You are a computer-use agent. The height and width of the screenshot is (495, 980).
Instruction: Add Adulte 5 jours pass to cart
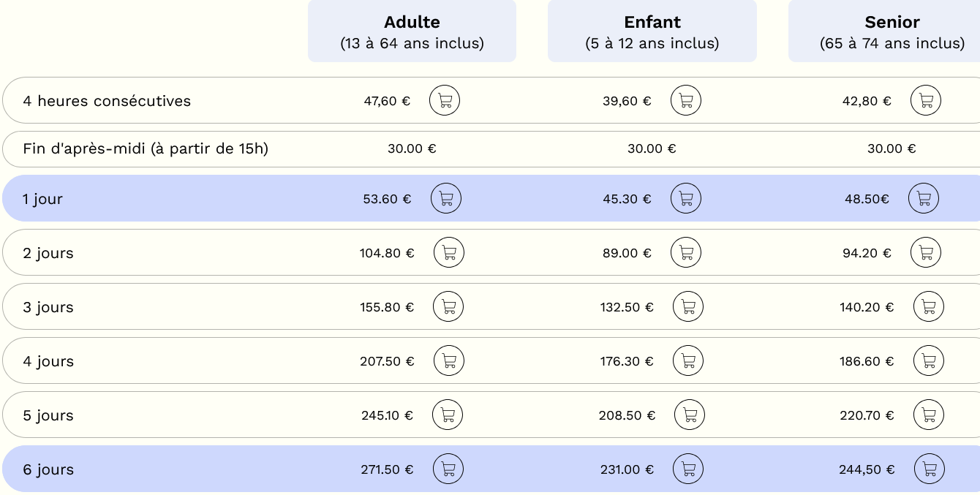click(448, 415)
